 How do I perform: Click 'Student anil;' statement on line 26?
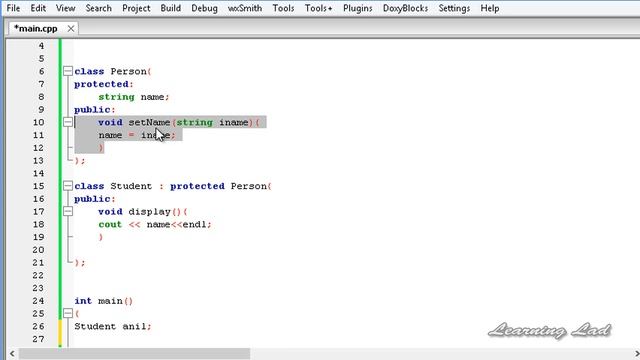[113, 327]
